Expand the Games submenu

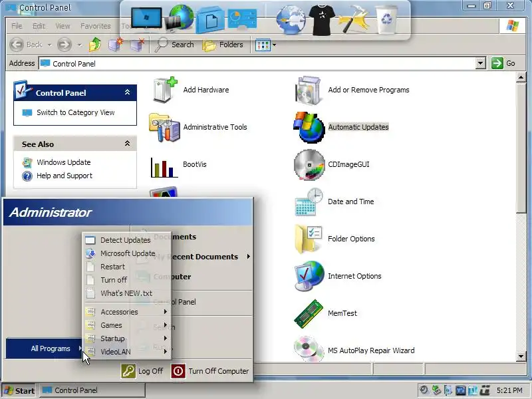point(127,325)
